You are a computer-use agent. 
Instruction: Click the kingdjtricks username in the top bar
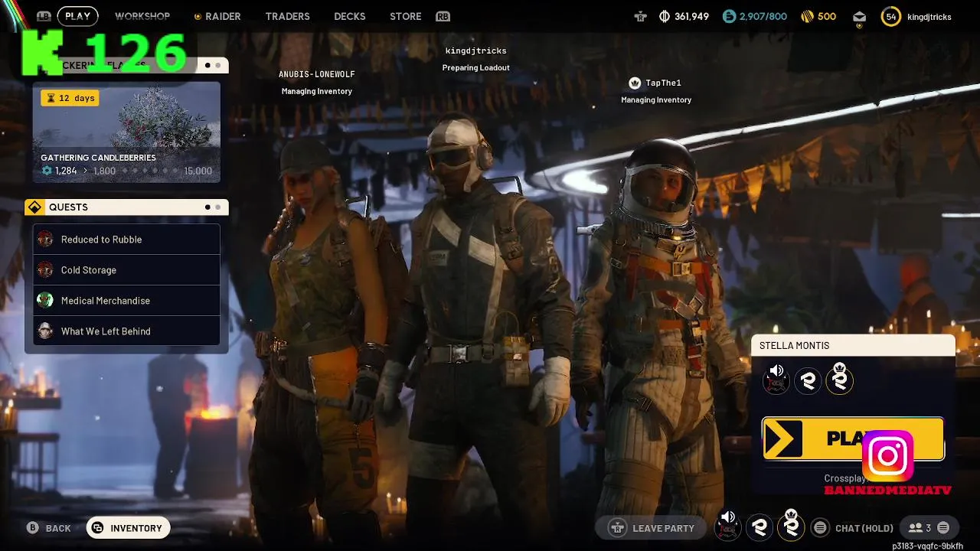pos(929,16)
